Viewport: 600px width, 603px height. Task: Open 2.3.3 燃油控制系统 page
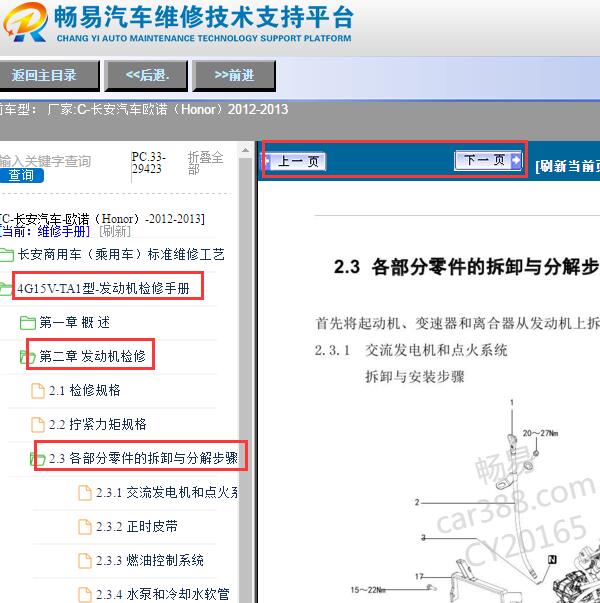click(x=150, y=560)
